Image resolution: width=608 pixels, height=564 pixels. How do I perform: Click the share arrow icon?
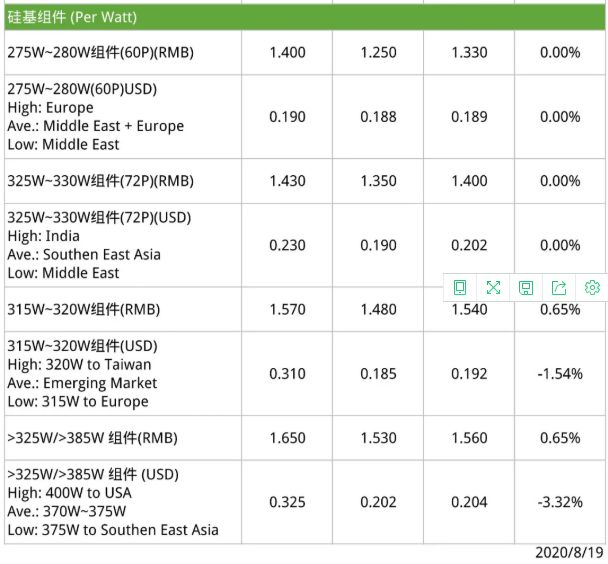(559, 288)
